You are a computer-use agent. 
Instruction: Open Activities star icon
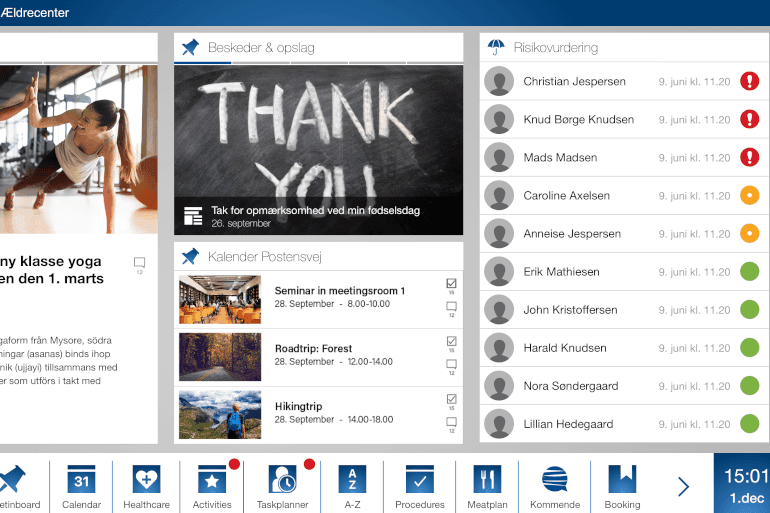click(x=212, y=481)
